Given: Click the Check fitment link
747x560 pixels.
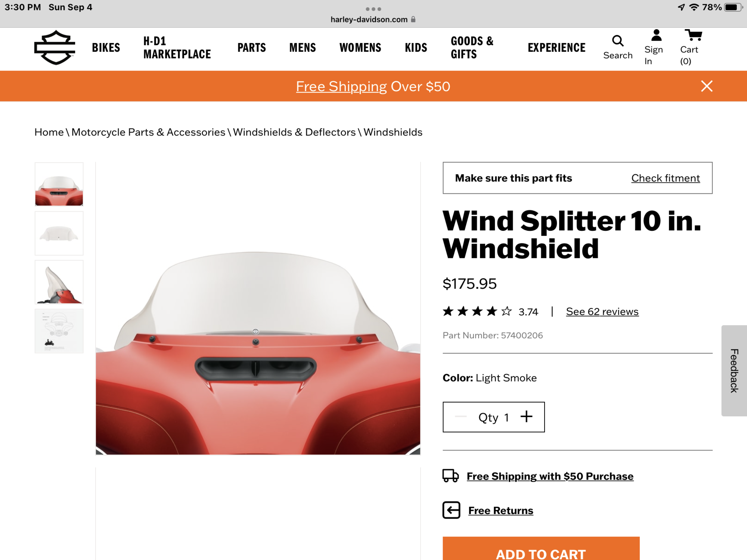Looking at the screenshot, I should click(666, 178).
